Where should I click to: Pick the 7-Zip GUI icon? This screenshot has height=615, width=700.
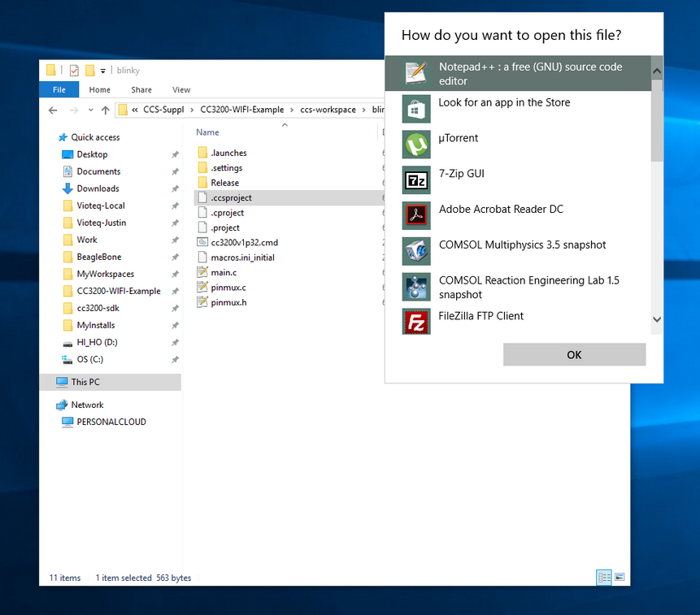pos(416,180)
